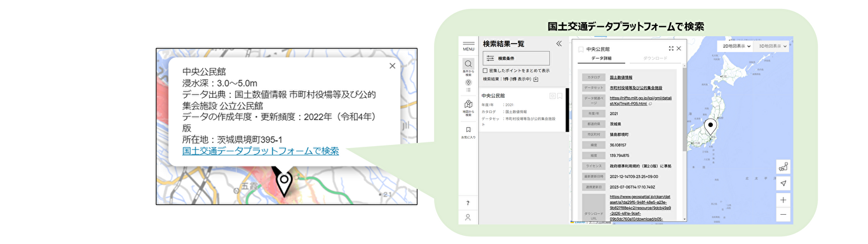Bookmark icon beside 中央公民館 in detail panel
This screenshot has width=868, height=244.
581,49
